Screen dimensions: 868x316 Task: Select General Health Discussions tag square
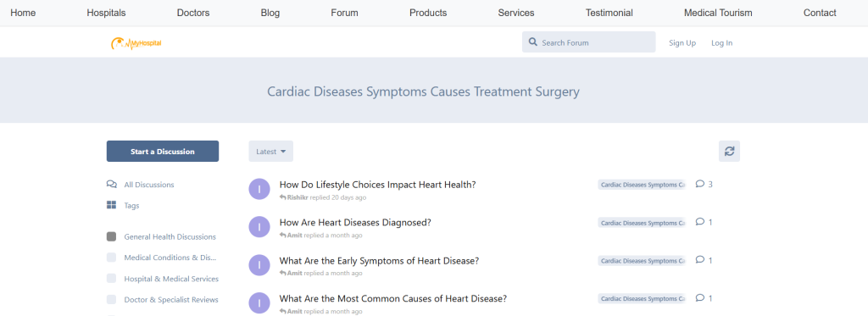pyautogui.click(x=111, y=237)
